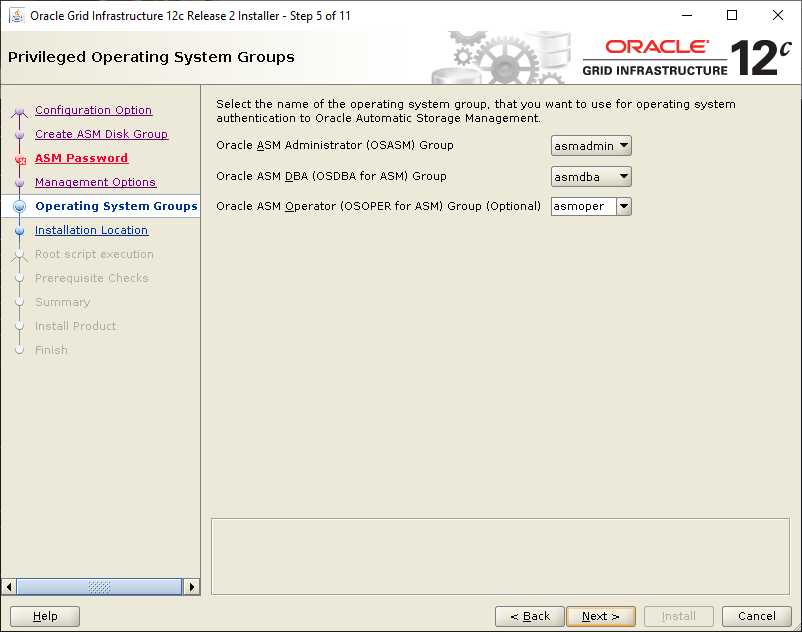Open the Configuration Option step link
802x632 pixels.
click(x=93, y=110)
